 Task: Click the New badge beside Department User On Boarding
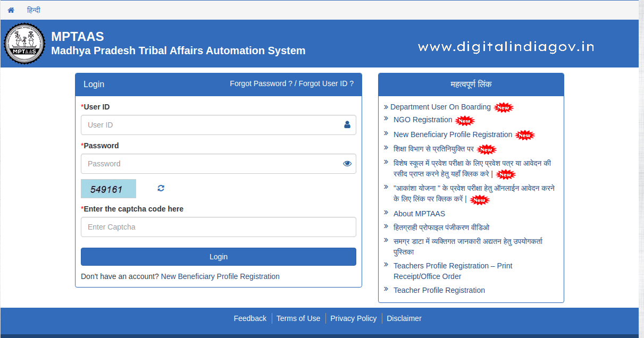[x=504, y=107]
